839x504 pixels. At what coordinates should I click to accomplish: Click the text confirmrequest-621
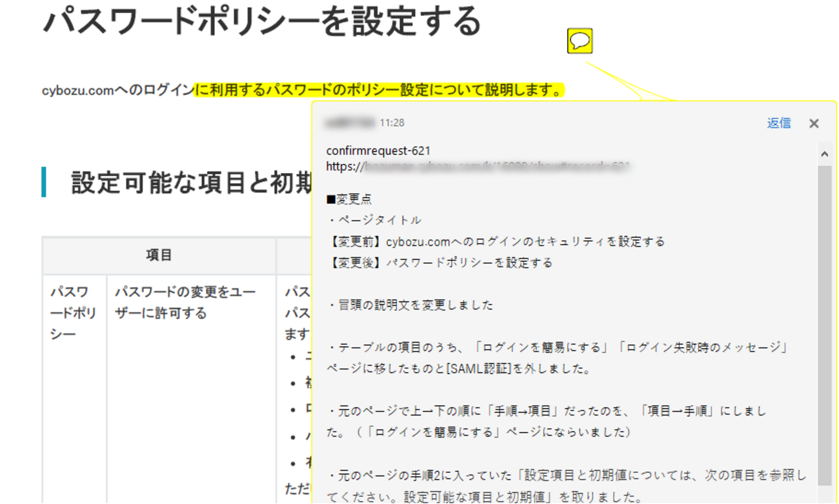[x=378, y=150]
